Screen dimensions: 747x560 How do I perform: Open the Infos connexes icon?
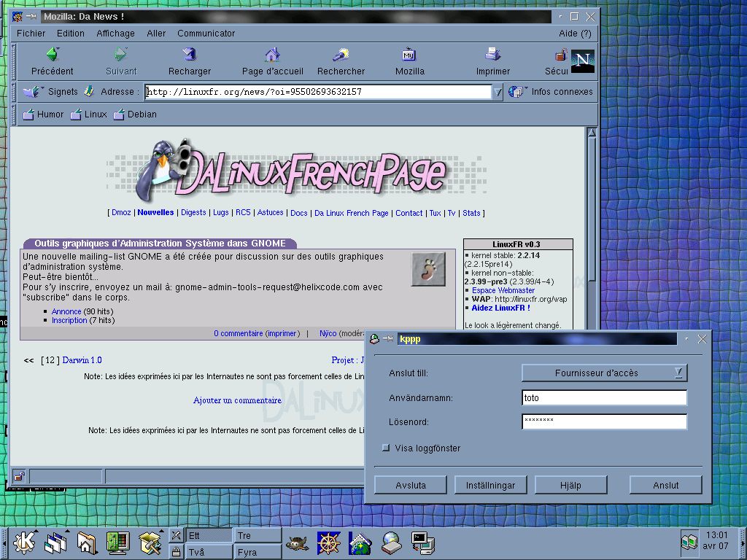(516, 91)
